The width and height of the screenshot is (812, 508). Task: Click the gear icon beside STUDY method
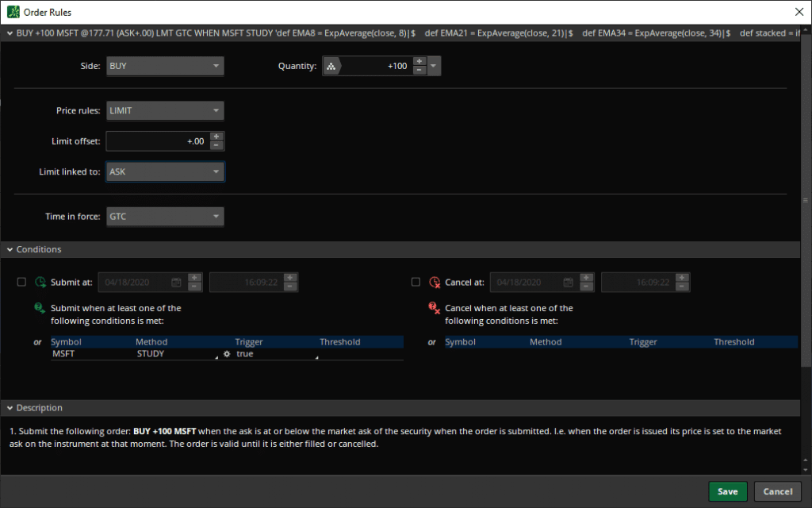click(227, 354)
